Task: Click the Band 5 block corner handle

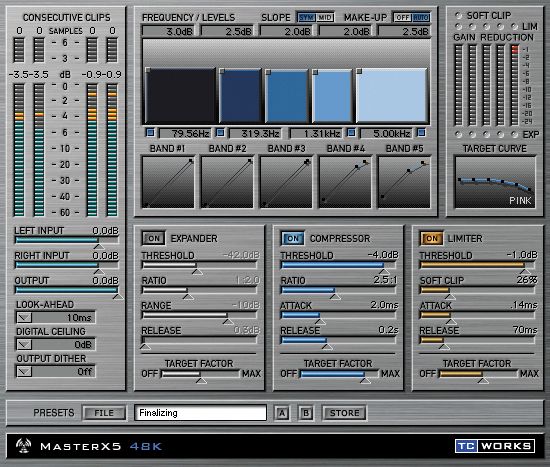Action: 359,71
